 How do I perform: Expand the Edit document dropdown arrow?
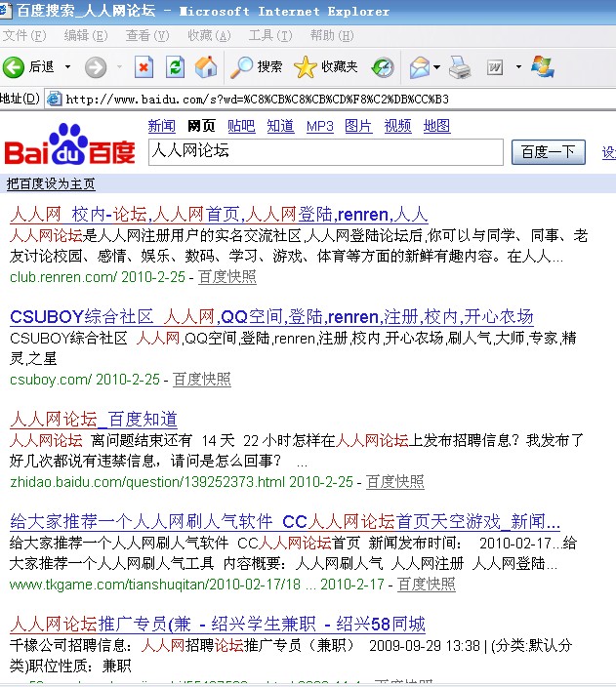518,66
